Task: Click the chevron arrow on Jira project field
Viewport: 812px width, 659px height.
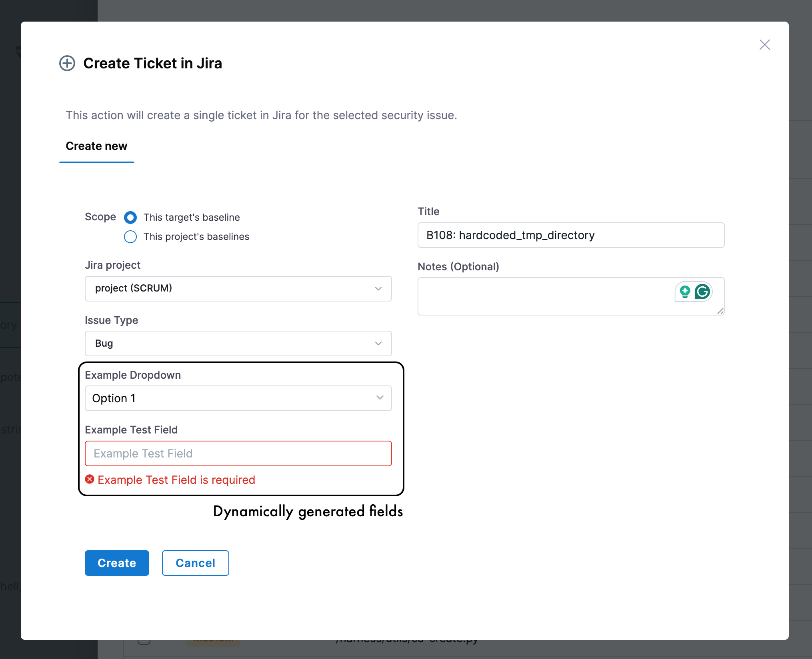Action: [378, 288]
